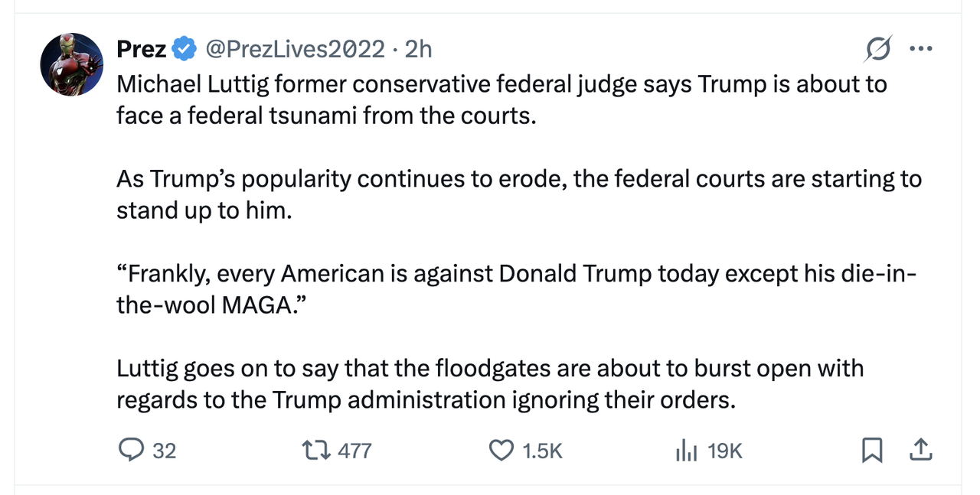Open Prez's Iron Man profile picture
The width and height of the screenshot is (980, 495).
[71, 64]
